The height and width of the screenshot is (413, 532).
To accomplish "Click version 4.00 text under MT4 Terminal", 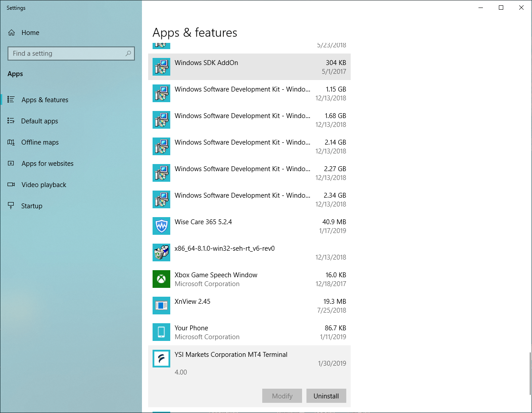I will point(181,372).
